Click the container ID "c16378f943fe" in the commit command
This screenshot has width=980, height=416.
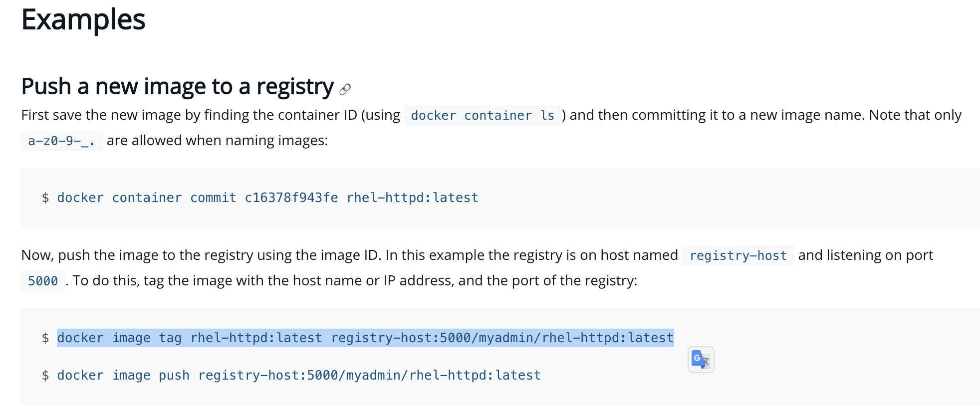coord(291,198)
